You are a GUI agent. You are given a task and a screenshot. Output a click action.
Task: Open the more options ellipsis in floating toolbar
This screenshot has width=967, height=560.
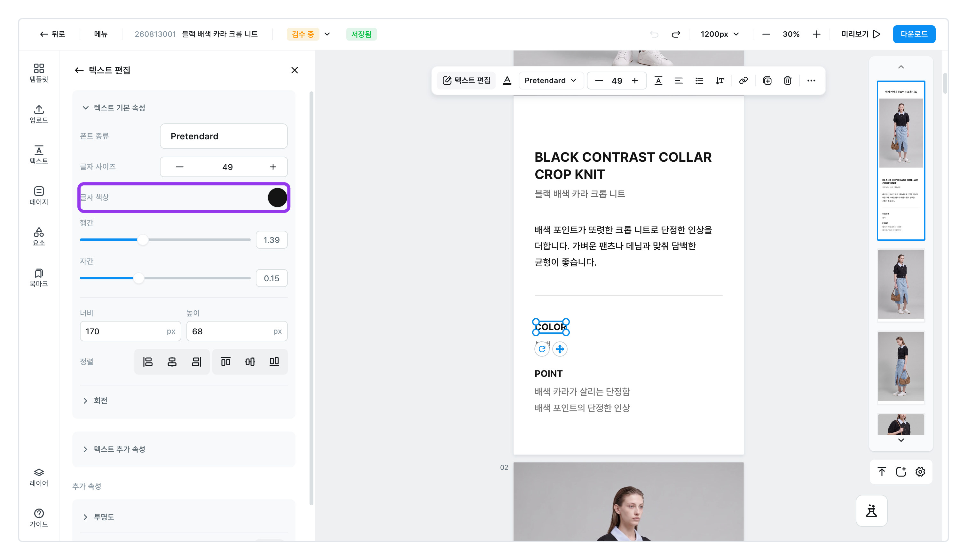811,81
